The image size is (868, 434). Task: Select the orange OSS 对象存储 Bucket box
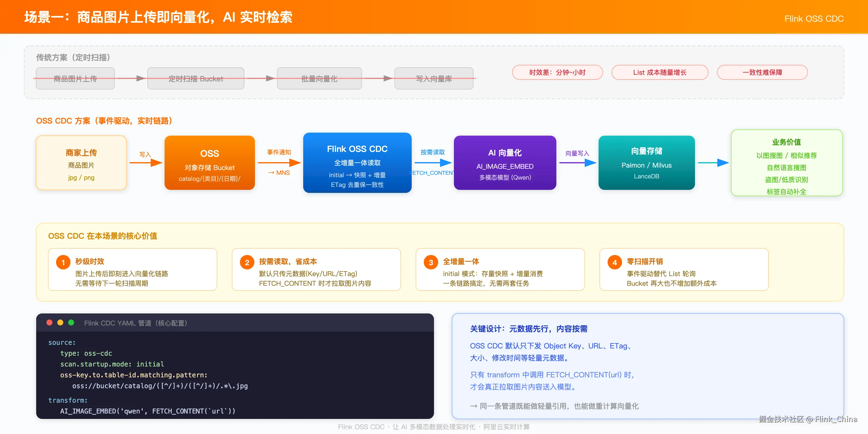(209, 163)
